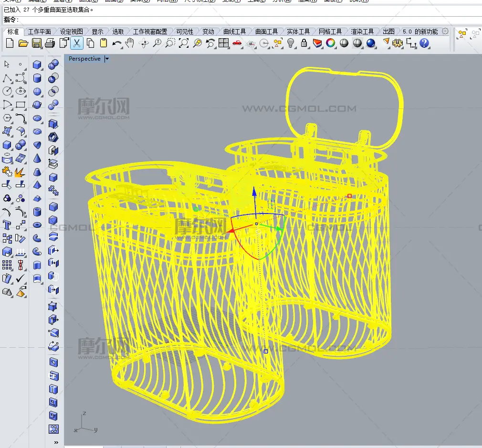482x448 pixels.
Task: Open toolbar options gear menu
Action: [x=445, y=32]
